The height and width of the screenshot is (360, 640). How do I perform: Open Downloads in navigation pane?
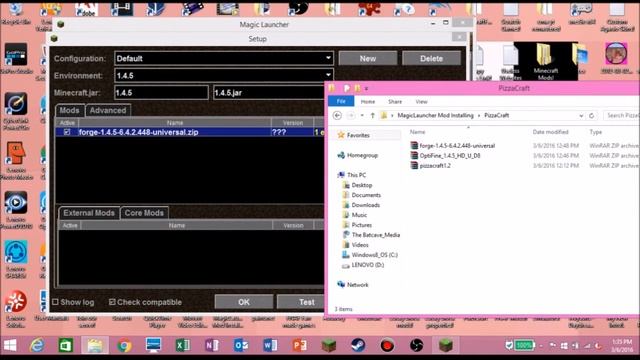point(365,205)
